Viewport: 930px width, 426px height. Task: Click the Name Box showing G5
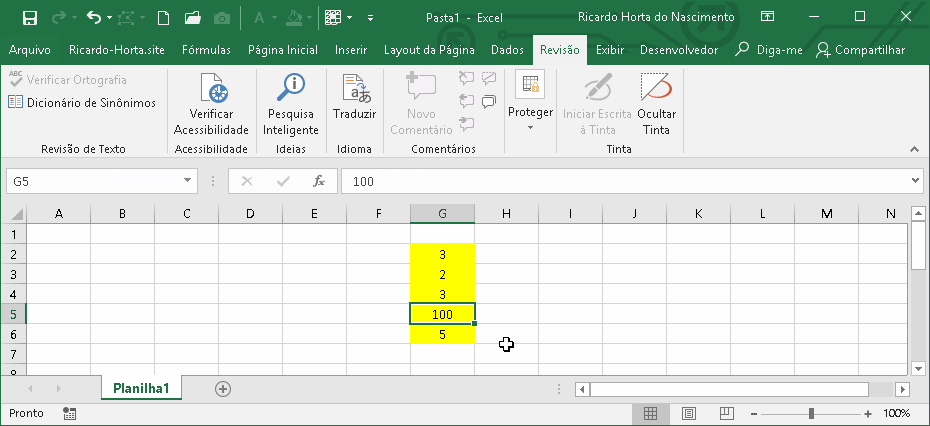tap(94, 182)
